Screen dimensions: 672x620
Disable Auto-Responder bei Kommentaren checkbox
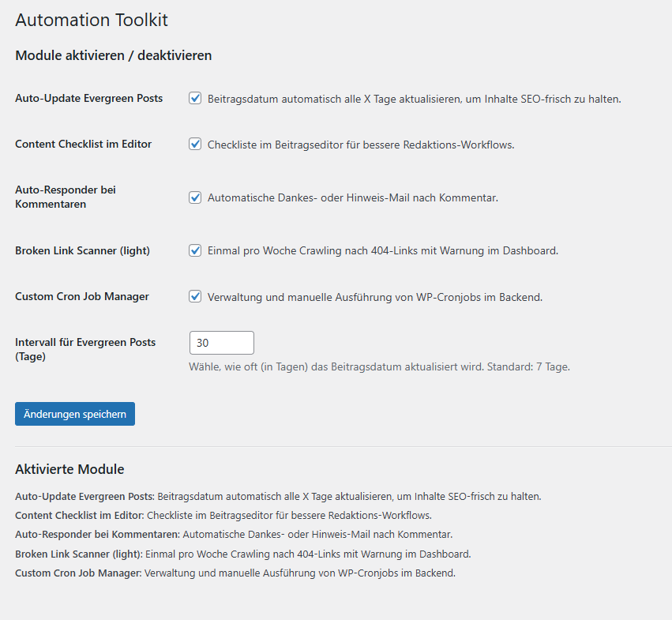195,197
